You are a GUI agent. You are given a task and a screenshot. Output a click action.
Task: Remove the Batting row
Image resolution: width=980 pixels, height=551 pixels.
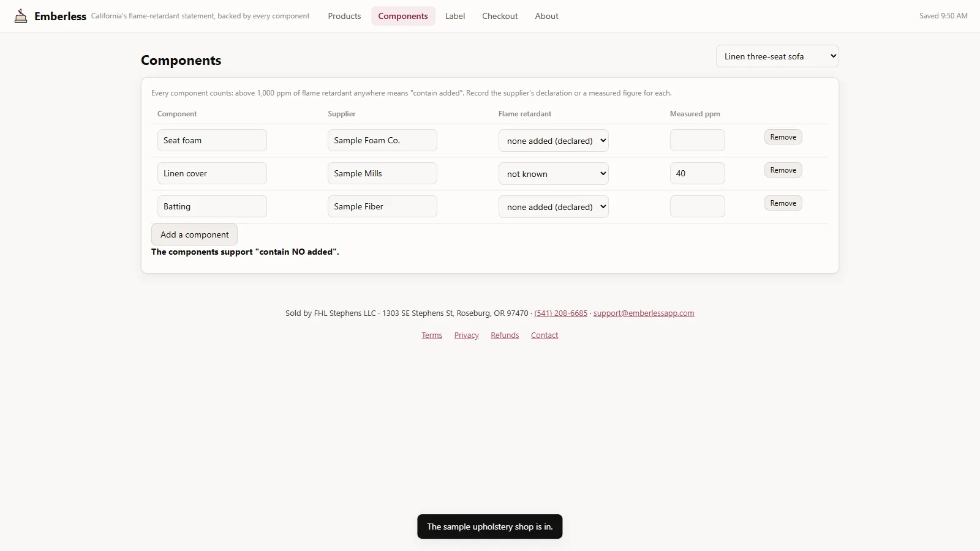tap(783, 203)
